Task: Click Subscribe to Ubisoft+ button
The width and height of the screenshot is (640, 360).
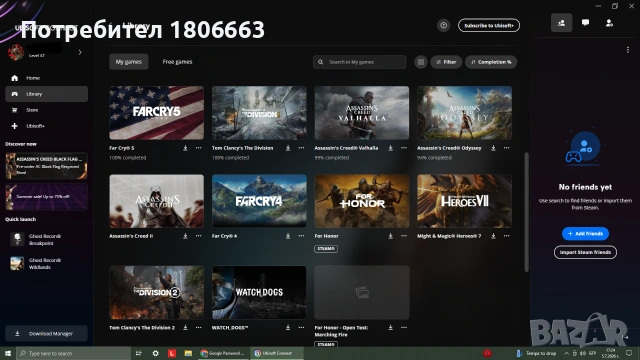Action: [489, 25]
